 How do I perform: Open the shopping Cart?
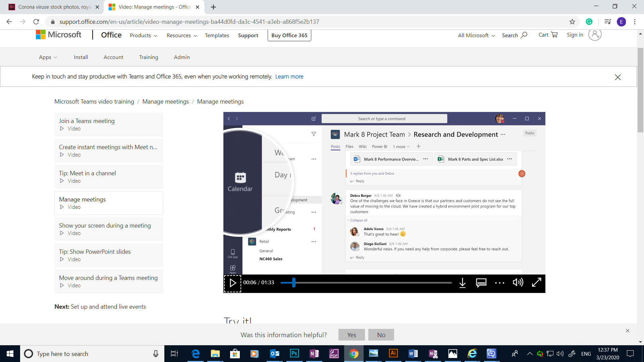(x=548, y=35)
